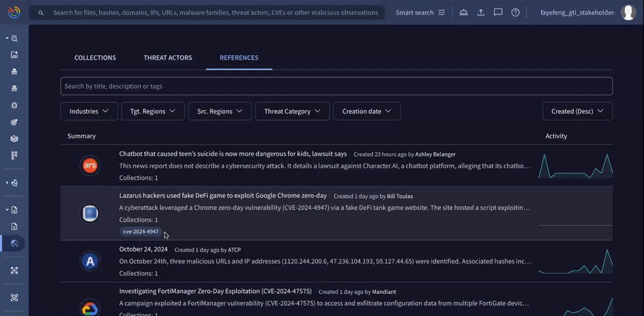644x316 pixels.
Task: Open the Creation date filter dropdown
Action: click(x=367, y=111)
